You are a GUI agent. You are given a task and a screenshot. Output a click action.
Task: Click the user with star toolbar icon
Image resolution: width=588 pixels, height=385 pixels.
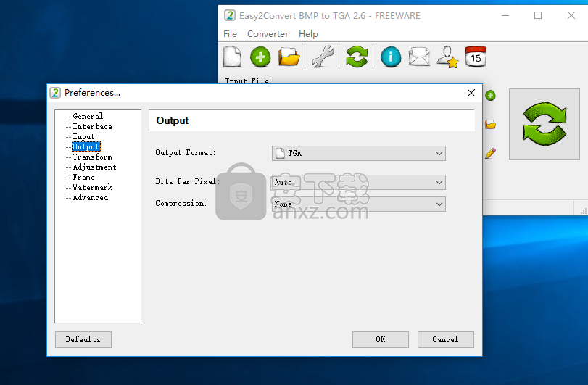point(447,57)
